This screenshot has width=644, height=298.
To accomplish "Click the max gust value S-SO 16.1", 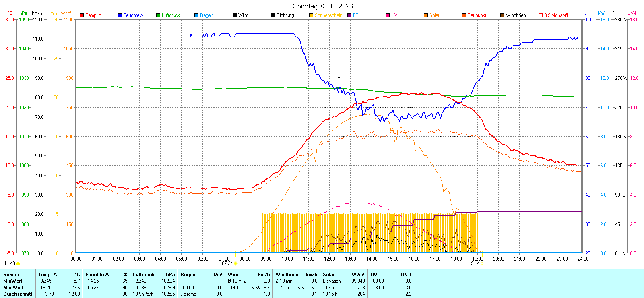I will click(x=308, y=288).
